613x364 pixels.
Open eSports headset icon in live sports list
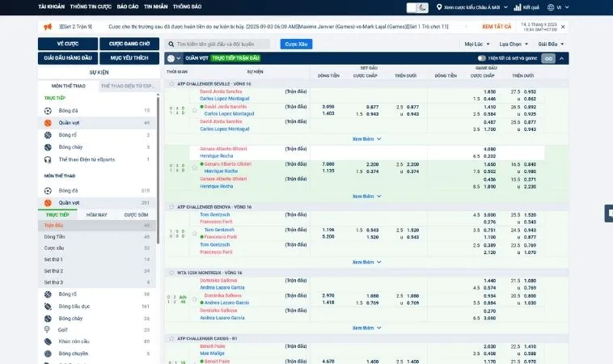49,159
